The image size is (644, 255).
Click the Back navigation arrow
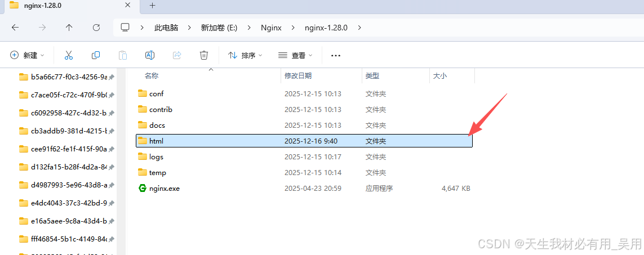15,28
